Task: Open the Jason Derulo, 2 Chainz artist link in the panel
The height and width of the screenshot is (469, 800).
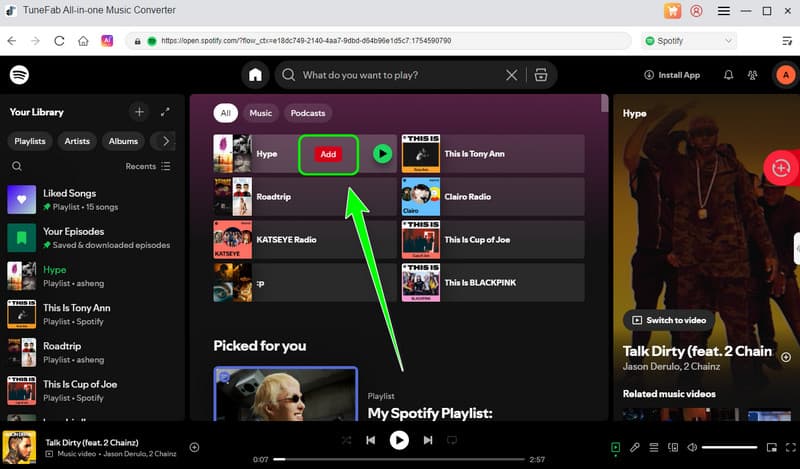Action: pyautogui.click(x=671, y=366)
